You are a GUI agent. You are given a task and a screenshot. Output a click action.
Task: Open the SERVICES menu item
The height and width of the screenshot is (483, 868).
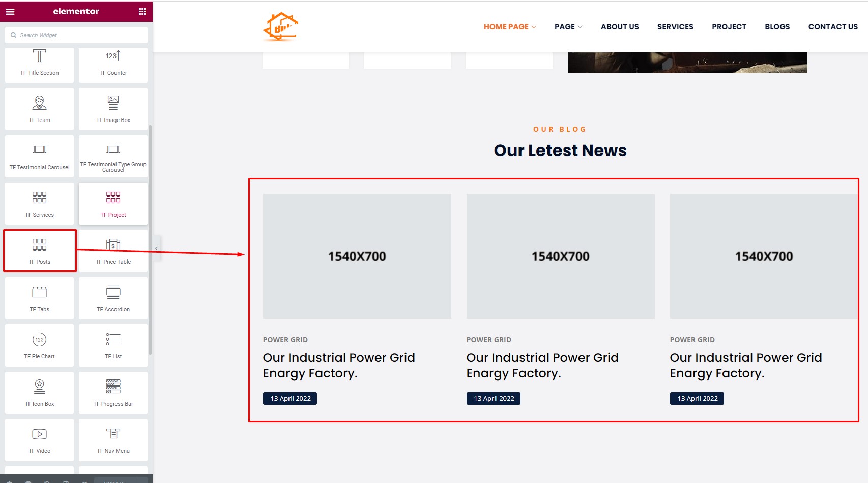[x=675, y=27]
